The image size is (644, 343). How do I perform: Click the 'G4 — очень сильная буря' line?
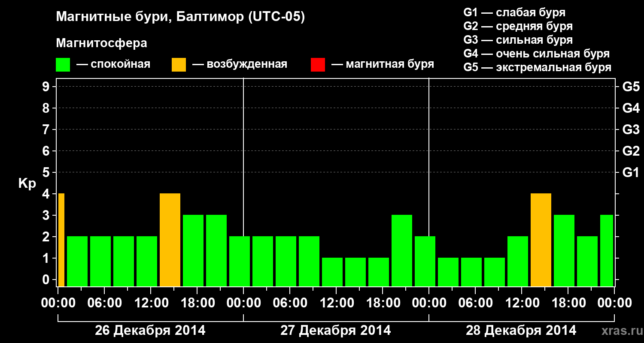coord(537,54)
